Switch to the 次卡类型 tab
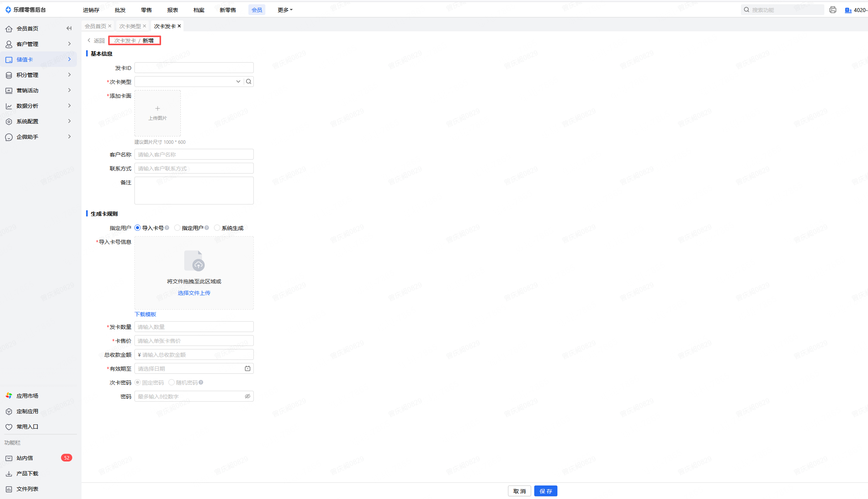Viewport: 868px width, 499px height. coord(130,26)
